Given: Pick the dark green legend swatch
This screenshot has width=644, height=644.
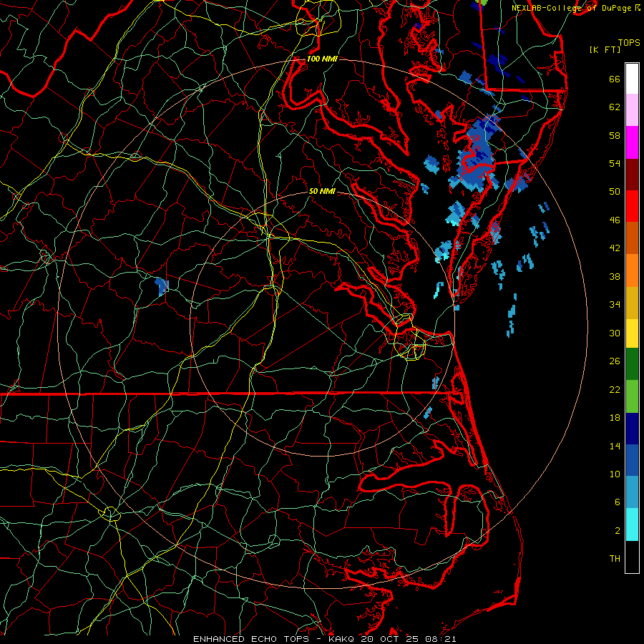Looking at the screenshot, I should (632, 364).
